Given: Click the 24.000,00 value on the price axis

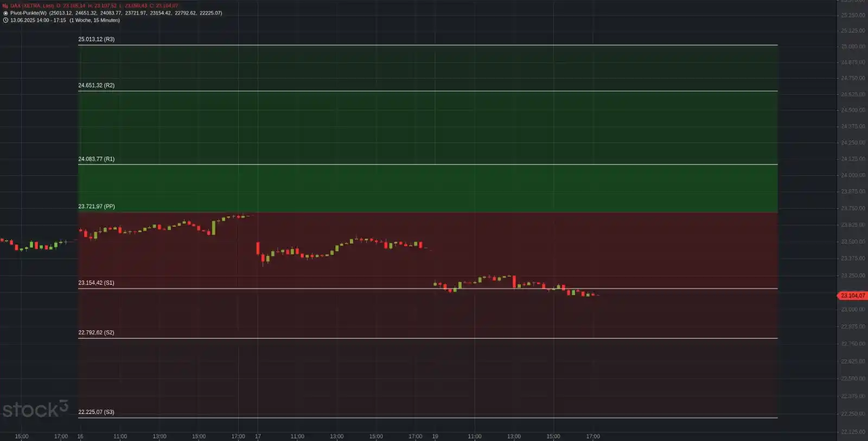Looking at the screenshot, I should pyautogui.click(x=853, y=175).
